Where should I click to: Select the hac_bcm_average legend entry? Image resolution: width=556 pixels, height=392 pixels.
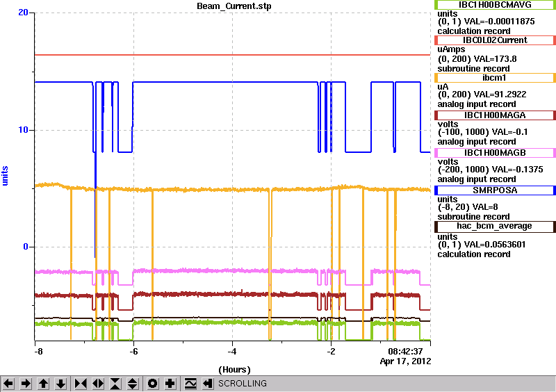click(495, 227)
